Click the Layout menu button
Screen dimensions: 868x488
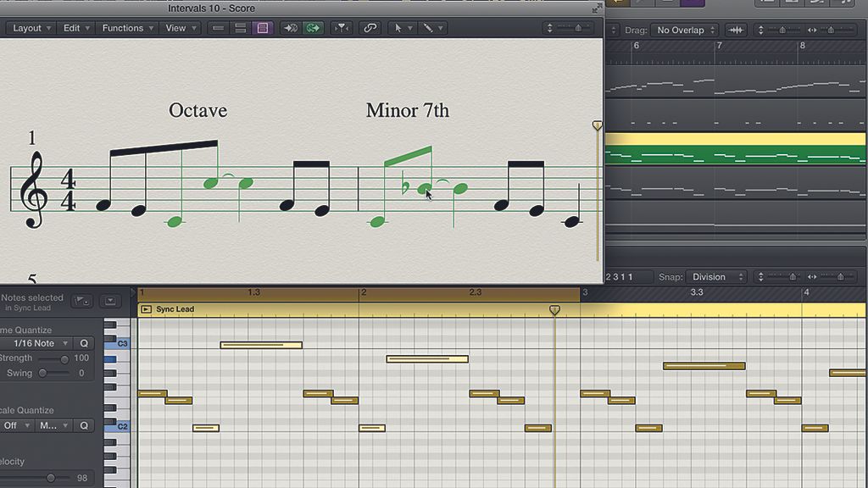point(30,28)
